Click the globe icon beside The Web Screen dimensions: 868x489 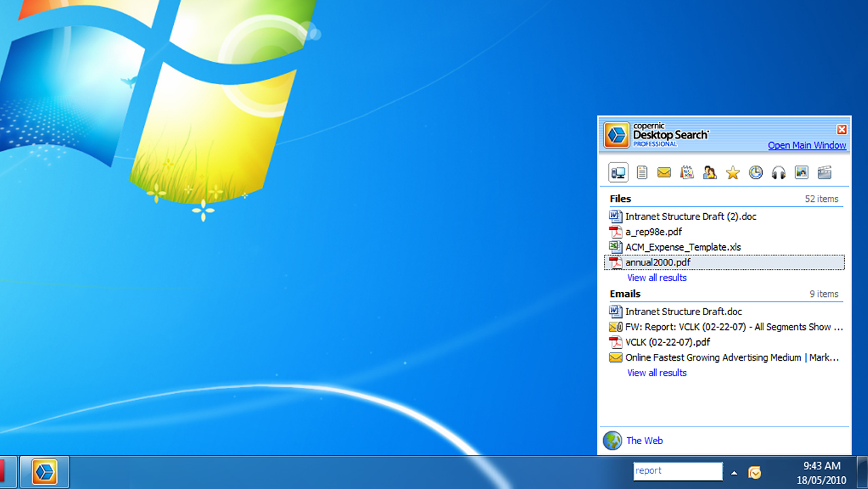coord(612,441)
